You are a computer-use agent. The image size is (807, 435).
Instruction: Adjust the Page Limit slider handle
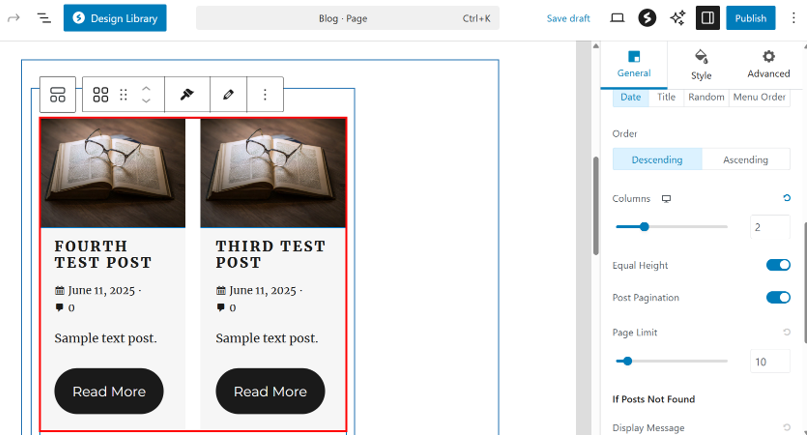click(x=627, y=361)
